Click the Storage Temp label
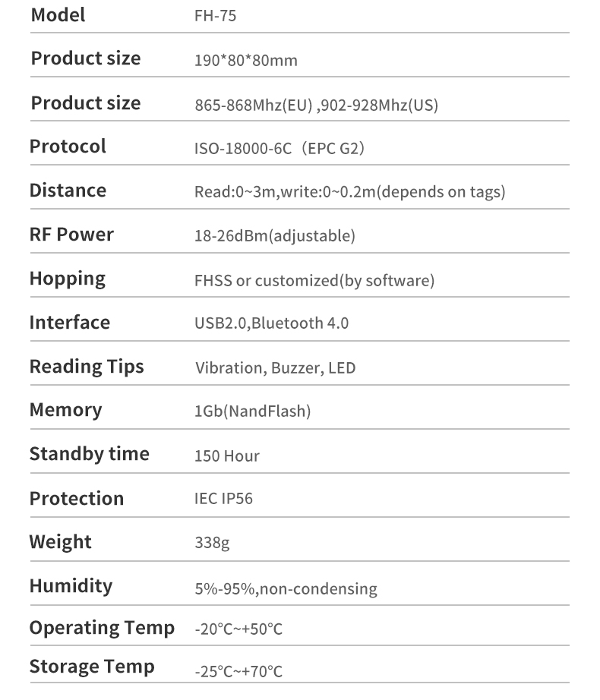The width and height of the screenshot is (600, 700). 92,667
